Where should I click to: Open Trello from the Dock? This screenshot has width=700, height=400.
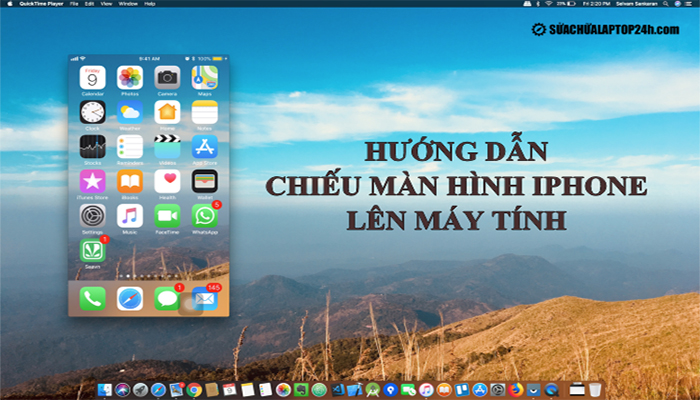tap(462, 390)
